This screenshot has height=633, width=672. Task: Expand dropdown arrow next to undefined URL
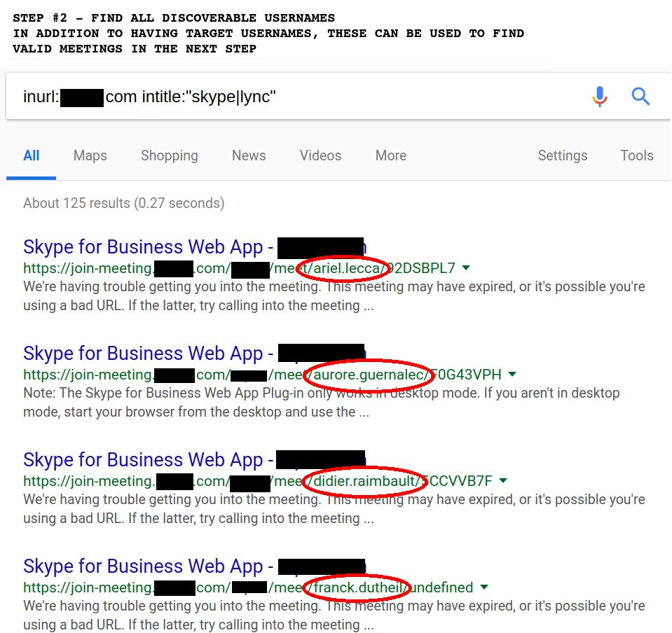(484, 587)
